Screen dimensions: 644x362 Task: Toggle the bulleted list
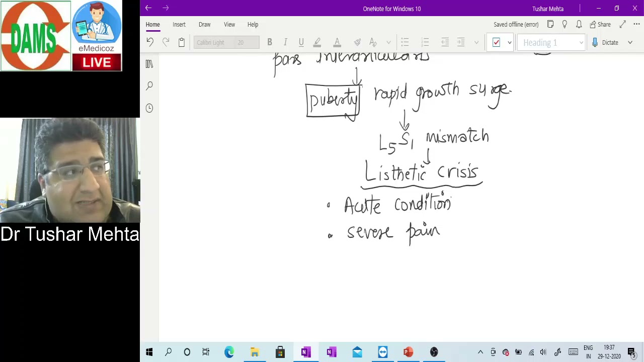coord(405,42)
